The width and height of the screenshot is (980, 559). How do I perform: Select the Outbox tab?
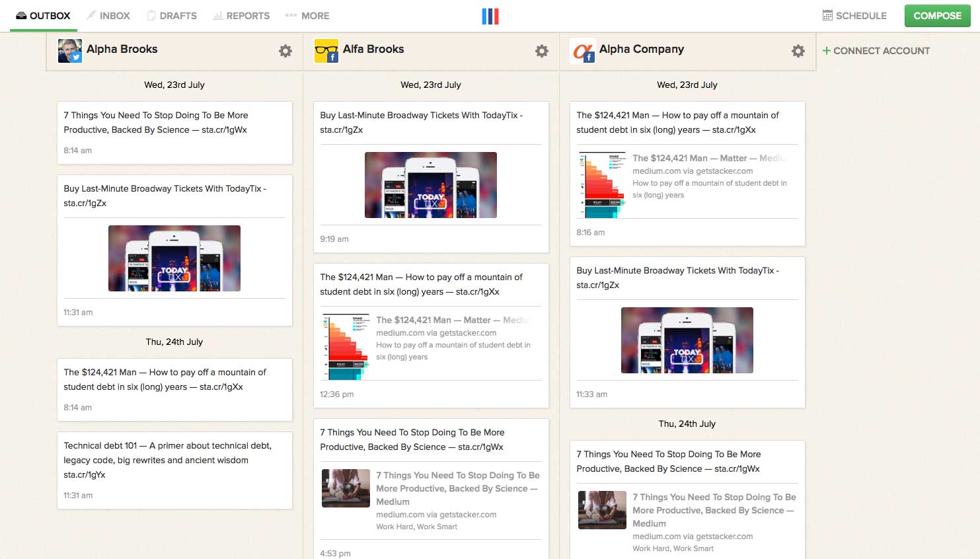44,15
